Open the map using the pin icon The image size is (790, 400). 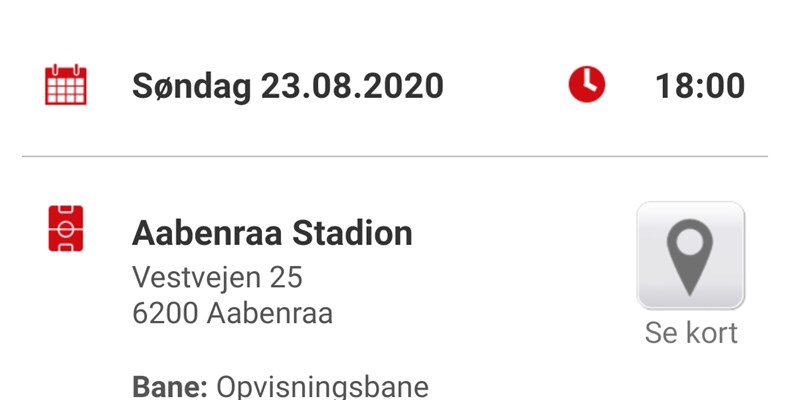tap(690, 255)
